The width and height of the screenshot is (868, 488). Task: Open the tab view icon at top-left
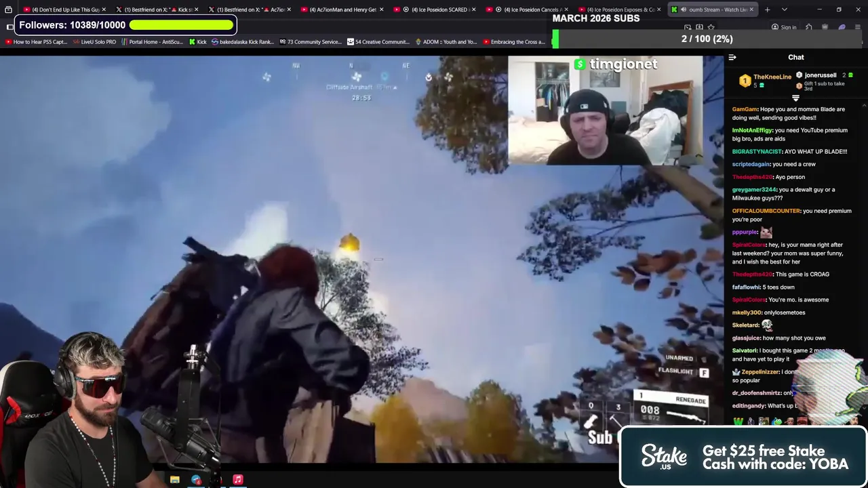pos(9,9)
